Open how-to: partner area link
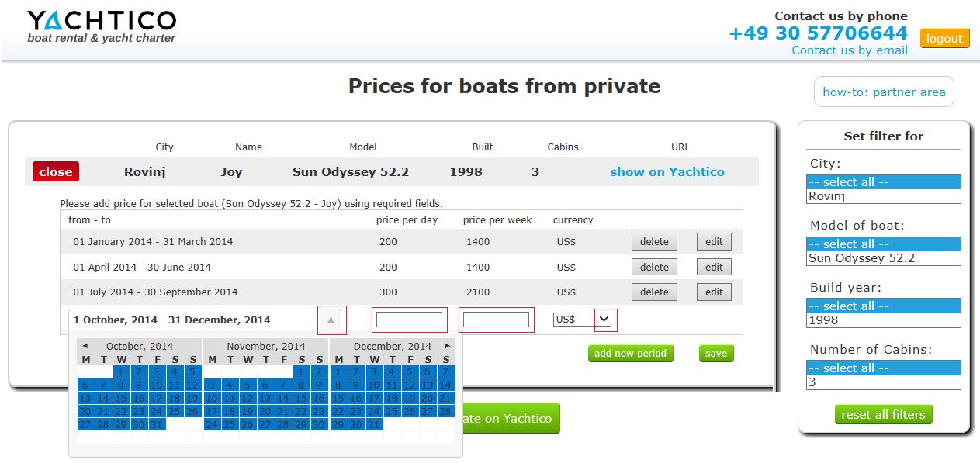The width and height of the screenshot is (980, 463). (x=884, y=92)
